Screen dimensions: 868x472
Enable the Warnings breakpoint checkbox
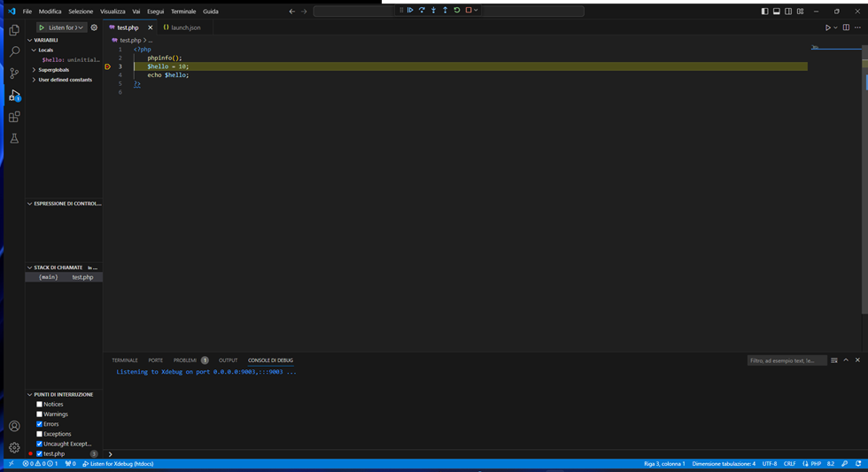click(39, 414)
